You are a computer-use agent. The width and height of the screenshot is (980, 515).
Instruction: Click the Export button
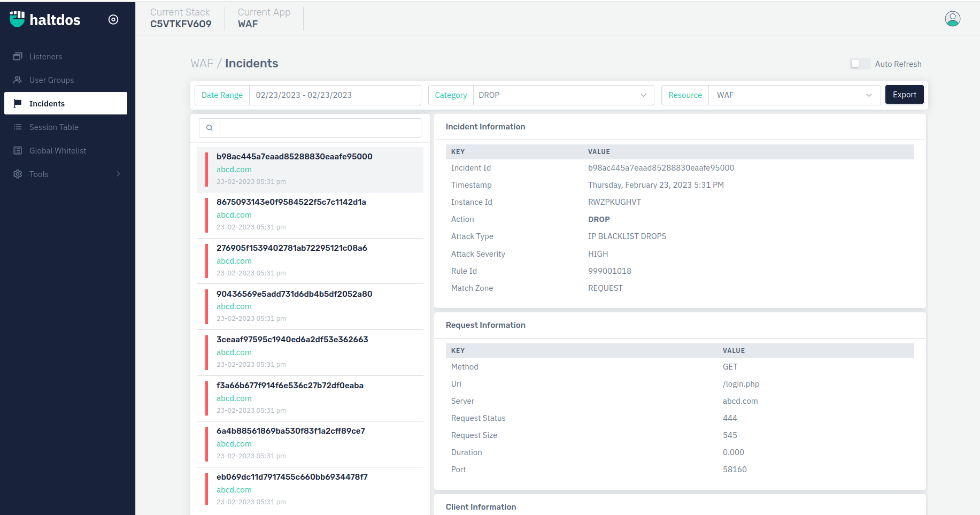coord(904,95)
